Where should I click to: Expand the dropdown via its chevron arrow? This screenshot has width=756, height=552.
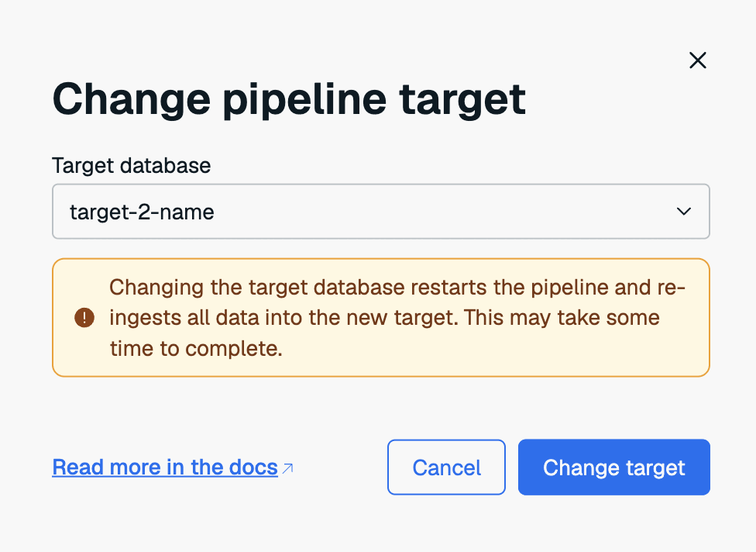pyautogui.click(x=684, y=212)
